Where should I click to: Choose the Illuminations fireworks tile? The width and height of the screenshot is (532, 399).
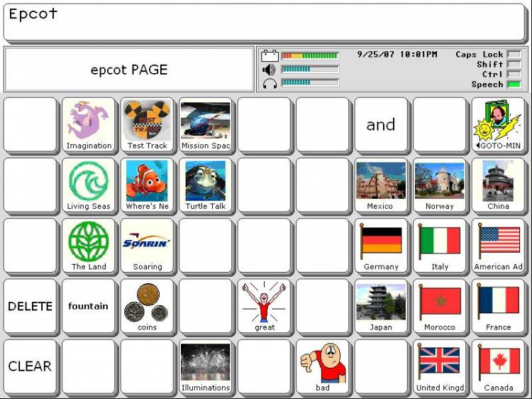206,367
